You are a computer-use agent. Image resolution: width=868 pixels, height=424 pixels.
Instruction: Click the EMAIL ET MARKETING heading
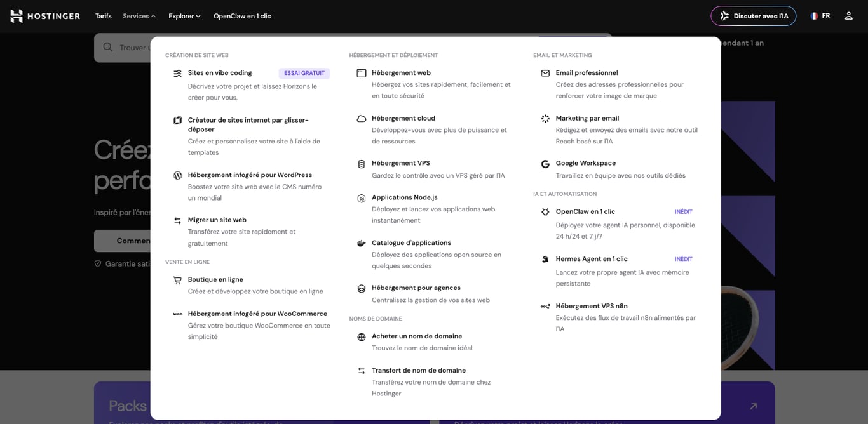coord(562,55)
